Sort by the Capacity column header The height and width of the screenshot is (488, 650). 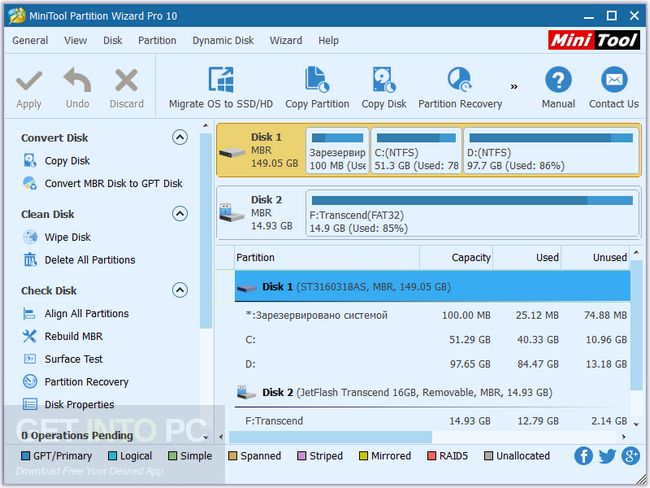pos(456,257)
